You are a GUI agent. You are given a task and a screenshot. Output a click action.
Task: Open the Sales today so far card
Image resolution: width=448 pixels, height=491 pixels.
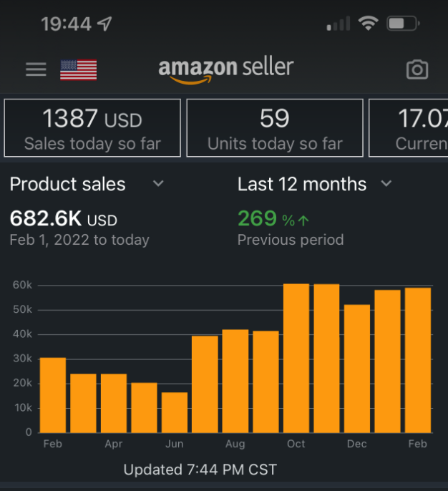pyautogui.click(x=92, y=128)
